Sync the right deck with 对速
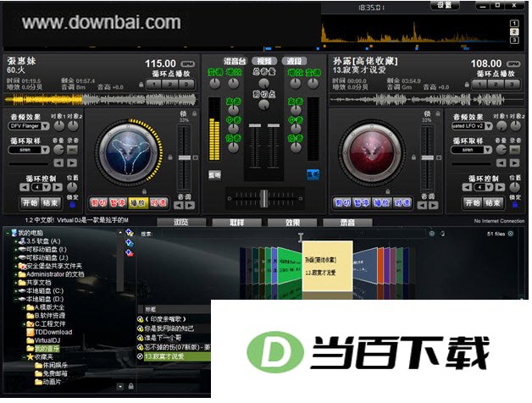Screen dimensions: 532x403 [x=402, y=203]
